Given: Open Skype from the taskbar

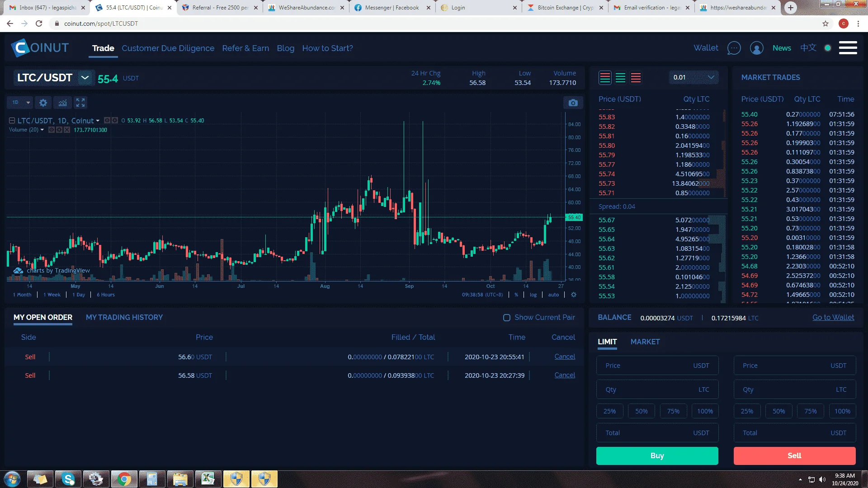Looking at the screenshot, I should [68, 479].
